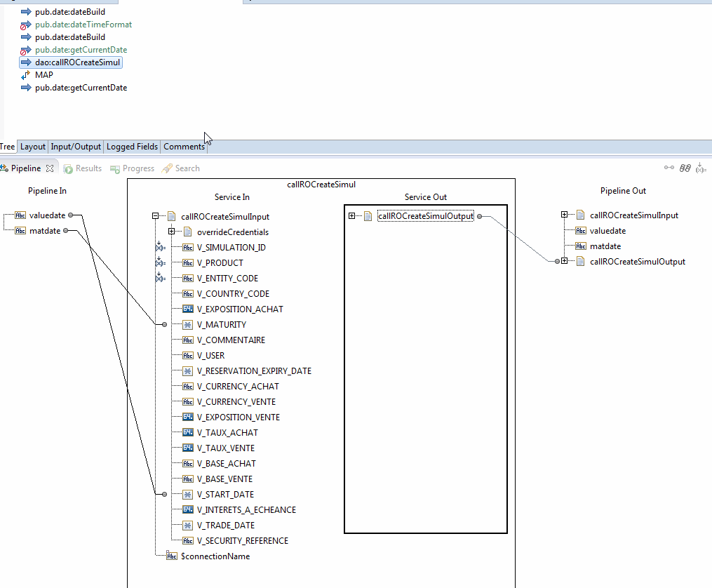
Task: Open the Search view tab
Action: tap(181, 168)
